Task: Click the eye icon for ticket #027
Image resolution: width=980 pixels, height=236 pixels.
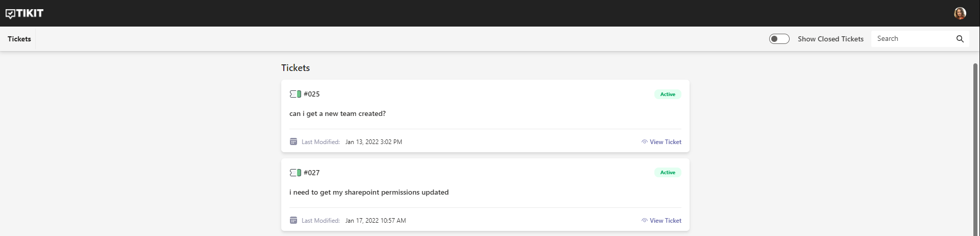Action: pyautogui.click(x=645, y=221)
